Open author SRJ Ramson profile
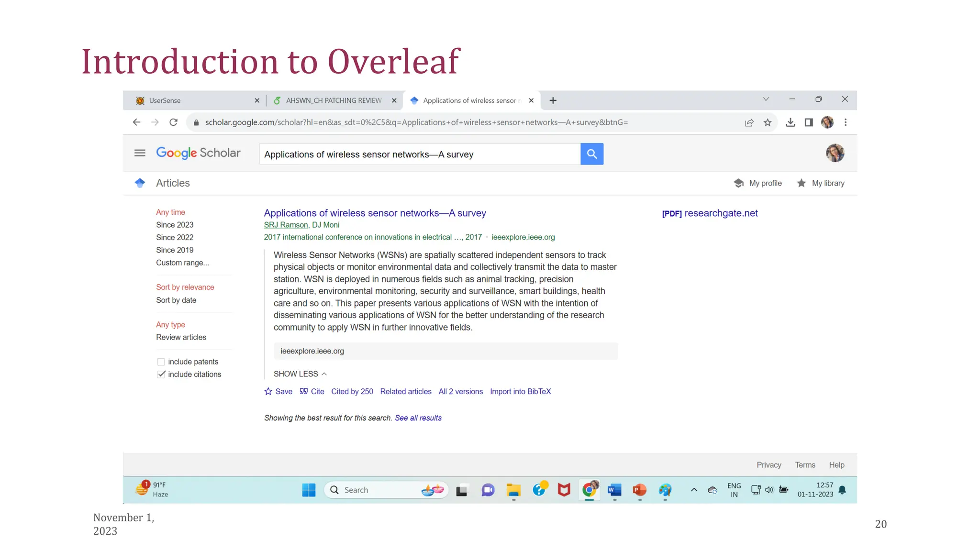 (286, 225)
